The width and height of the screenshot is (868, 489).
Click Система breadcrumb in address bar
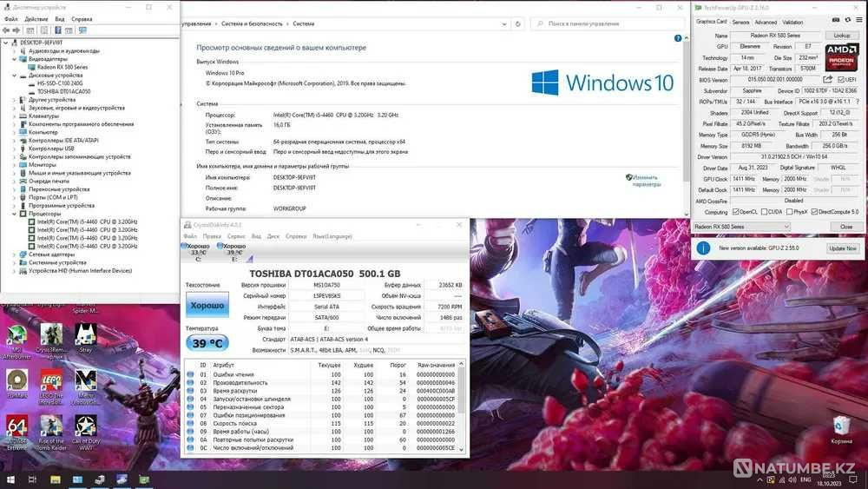pyautogui.click(x=303, y=23)
